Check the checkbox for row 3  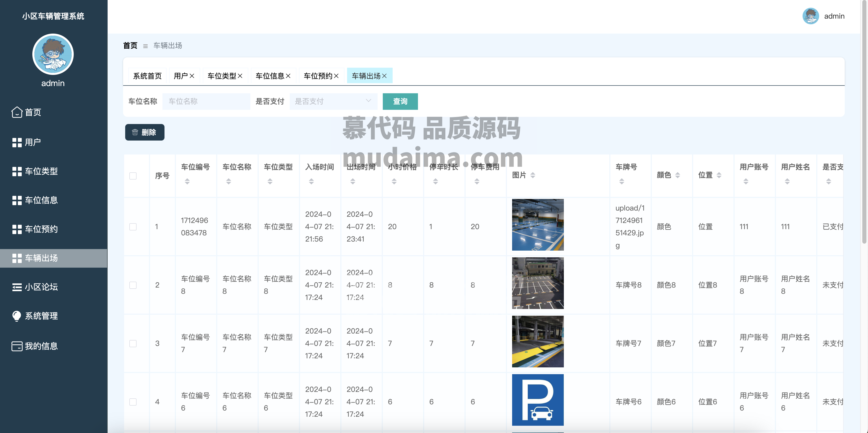click(133, 344)
